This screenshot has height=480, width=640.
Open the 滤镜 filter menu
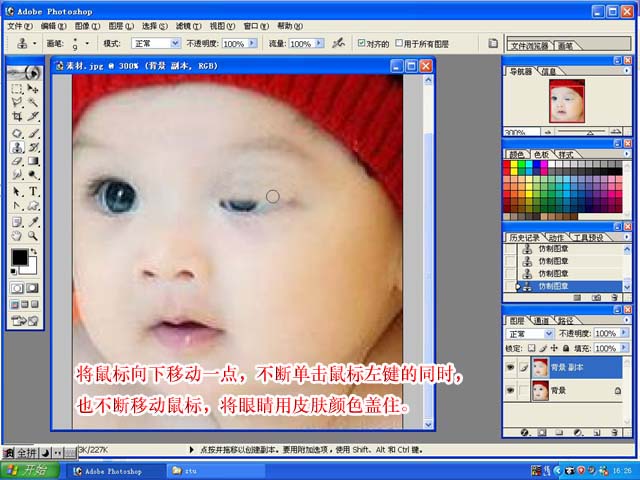[x=189, y=26]
